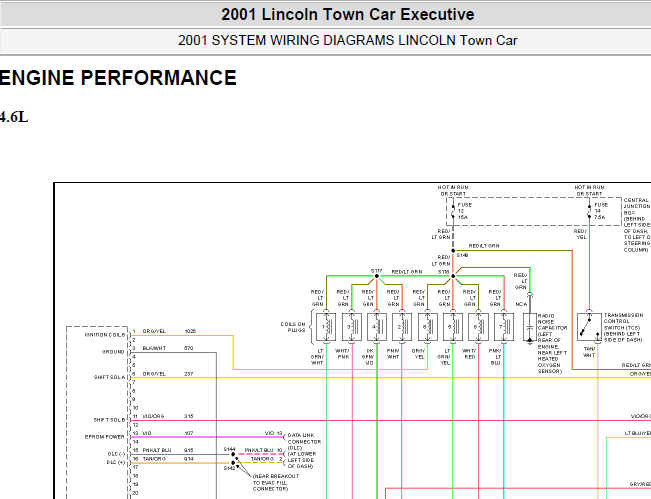Click the magenta VIO wire to the DLC
The image size is (651, 499).
(x=207, y=437)
